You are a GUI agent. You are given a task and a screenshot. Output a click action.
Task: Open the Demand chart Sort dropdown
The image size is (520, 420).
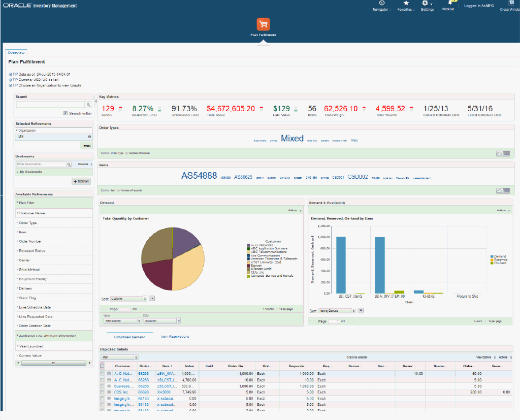[x=128, y=299]
